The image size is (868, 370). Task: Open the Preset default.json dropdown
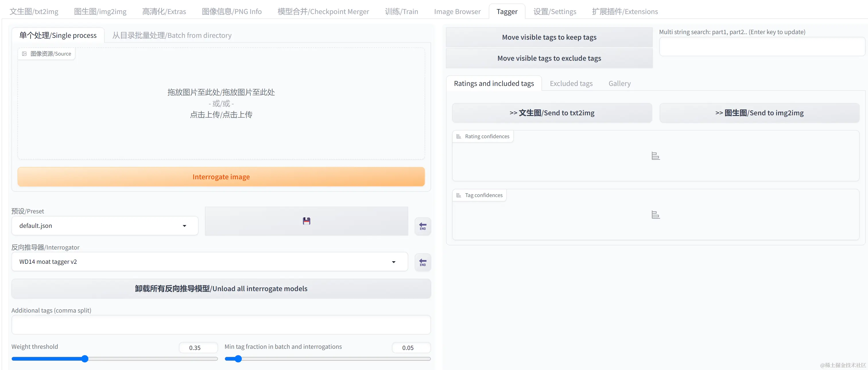point(104,226)
